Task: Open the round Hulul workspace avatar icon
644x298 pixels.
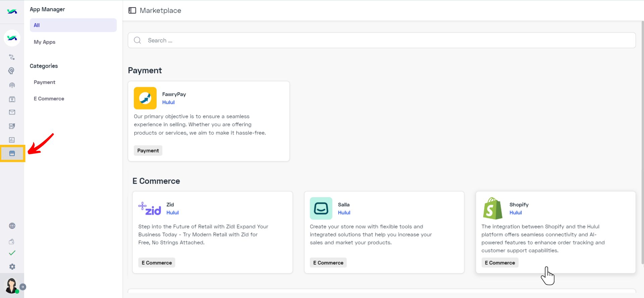Action: (x=12, y=38)
